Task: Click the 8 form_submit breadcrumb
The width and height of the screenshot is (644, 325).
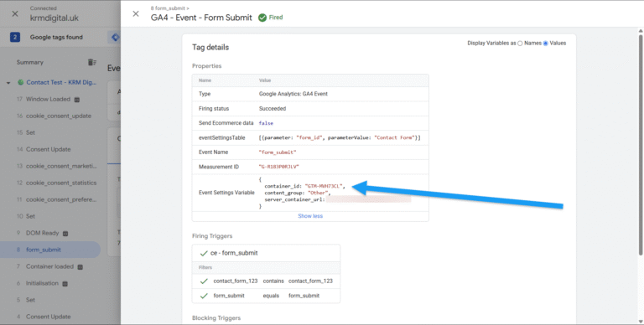Action: [x=169, y=8]
